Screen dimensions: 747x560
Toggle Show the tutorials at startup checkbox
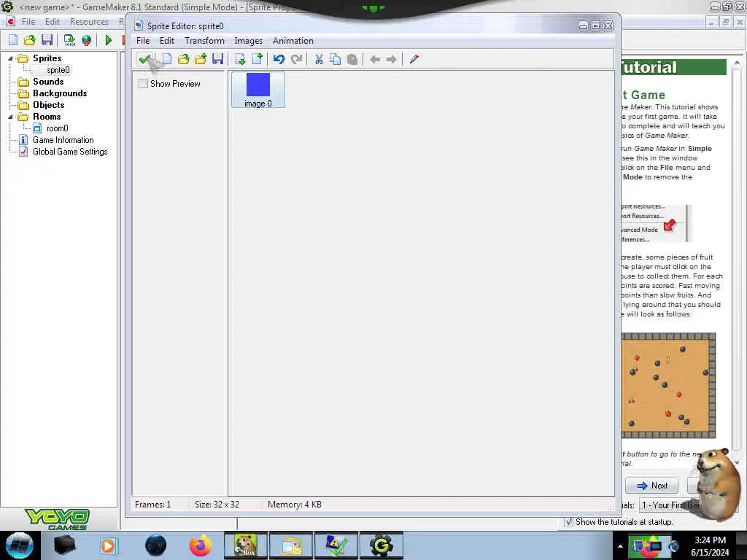click(x=568, y=522)
